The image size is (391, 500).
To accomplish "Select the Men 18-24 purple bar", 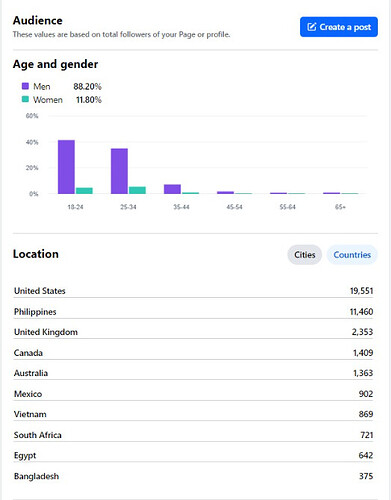I will (66, 167).
